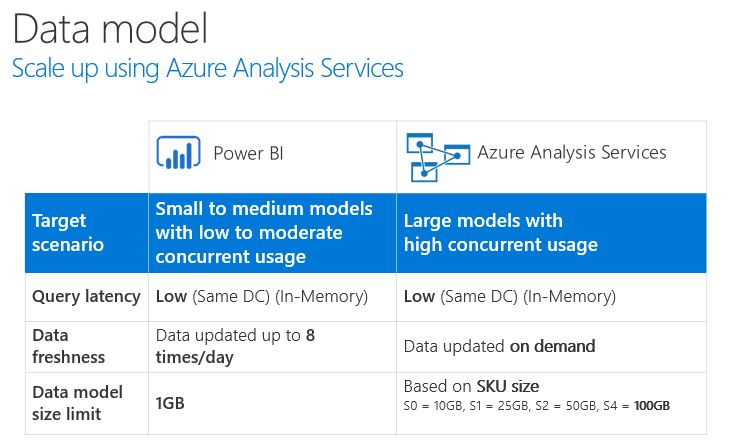Click the "Data updated on demand" cell
This screenshot has width=739, height=440.
point(499,346)
